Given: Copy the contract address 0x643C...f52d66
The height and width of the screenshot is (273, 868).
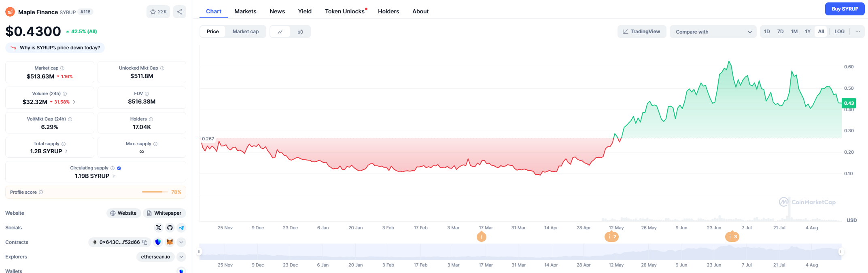Looking at the screenshot, I should [145, 242].
